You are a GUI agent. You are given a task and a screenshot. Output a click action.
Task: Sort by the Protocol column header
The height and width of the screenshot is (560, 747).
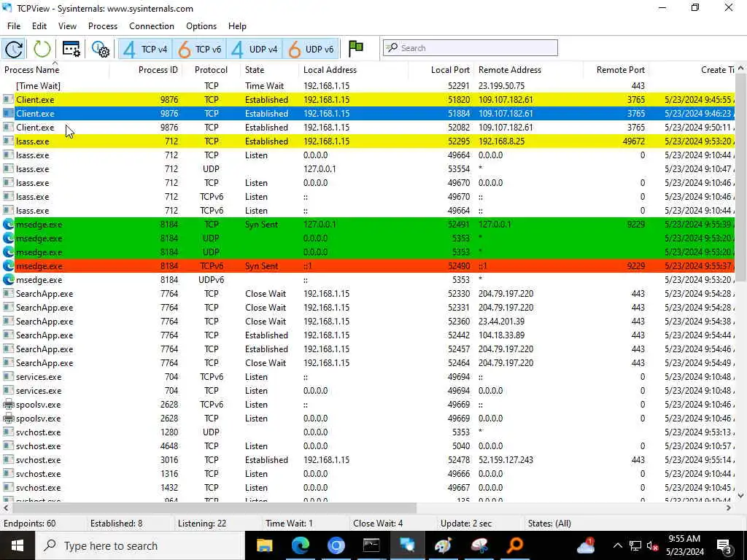click(211, 70)
